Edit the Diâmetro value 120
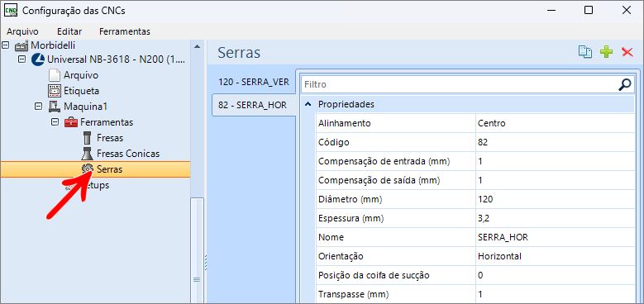 point(555,199)
